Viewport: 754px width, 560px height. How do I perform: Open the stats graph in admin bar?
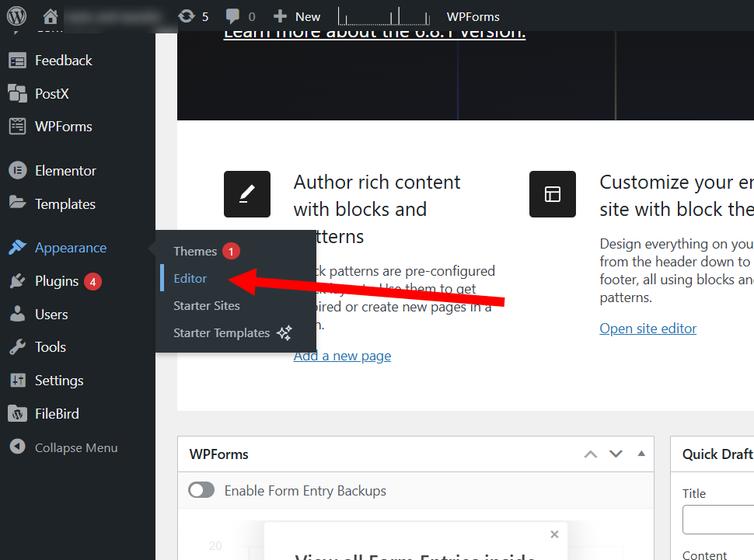[384, 16]
